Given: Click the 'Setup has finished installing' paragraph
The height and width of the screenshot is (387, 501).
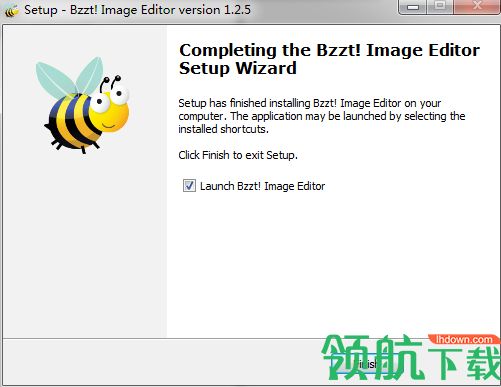Looking at the screenshot, I should point(322,116).
